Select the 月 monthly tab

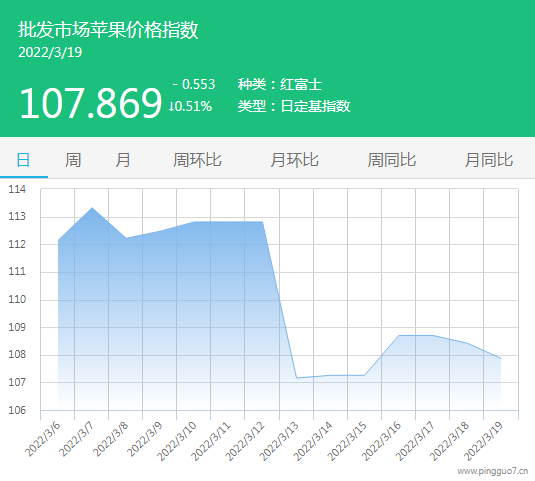pos(123,160)
